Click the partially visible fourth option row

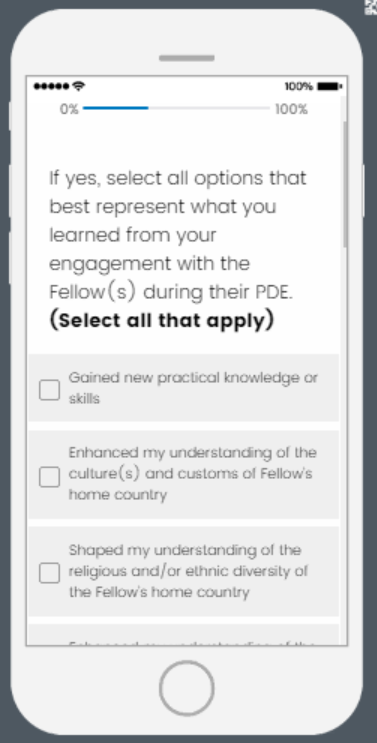pyautogui.click(x=184, y=634)
